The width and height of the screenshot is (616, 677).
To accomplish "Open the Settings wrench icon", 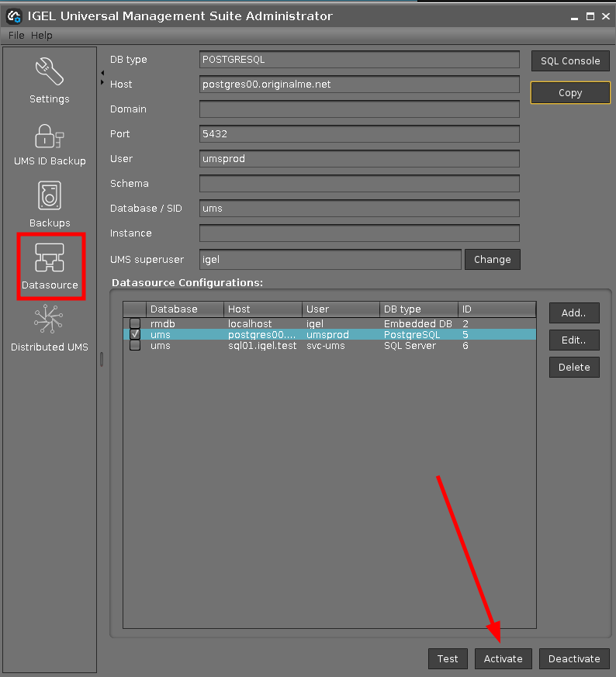I will tap(50, 71).
